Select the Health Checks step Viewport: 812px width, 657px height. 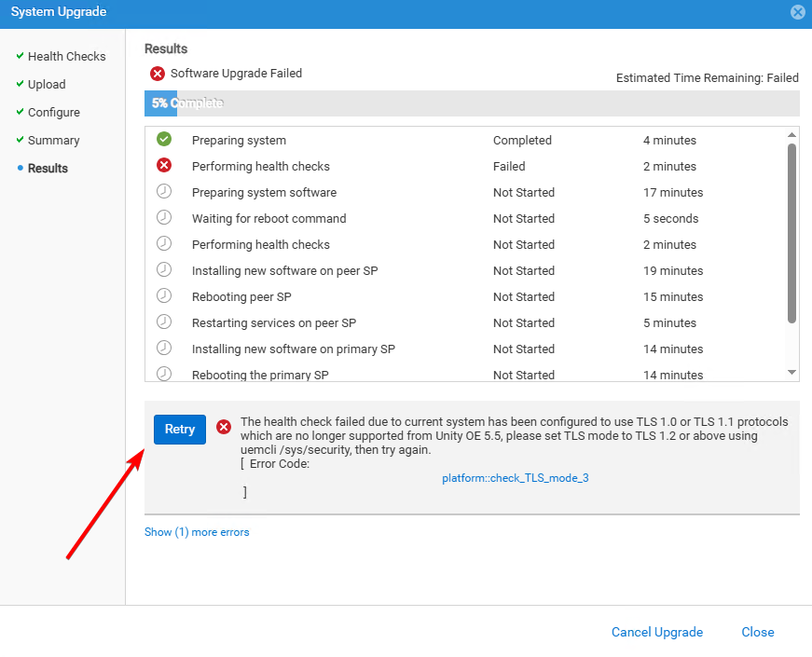[x=66, y=57]
